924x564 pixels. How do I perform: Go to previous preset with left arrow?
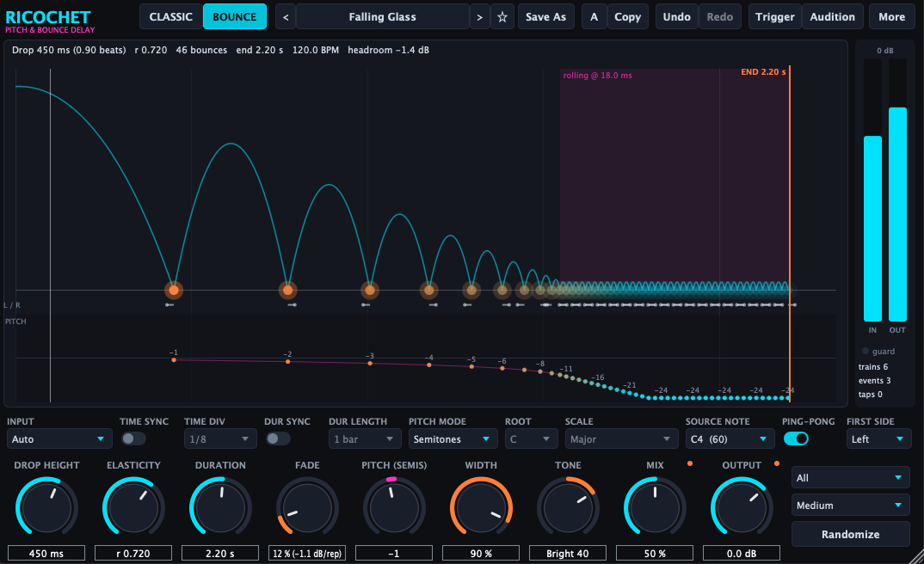point(286,16)
